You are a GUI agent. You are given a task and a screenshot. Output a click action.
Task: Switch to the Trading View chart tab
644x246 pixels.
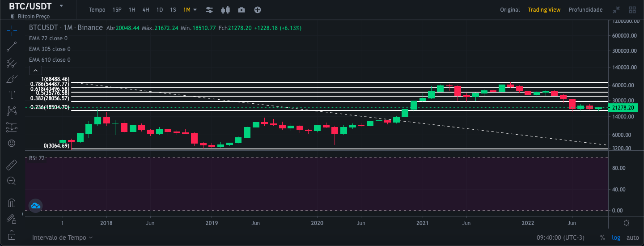coord(544,10)
